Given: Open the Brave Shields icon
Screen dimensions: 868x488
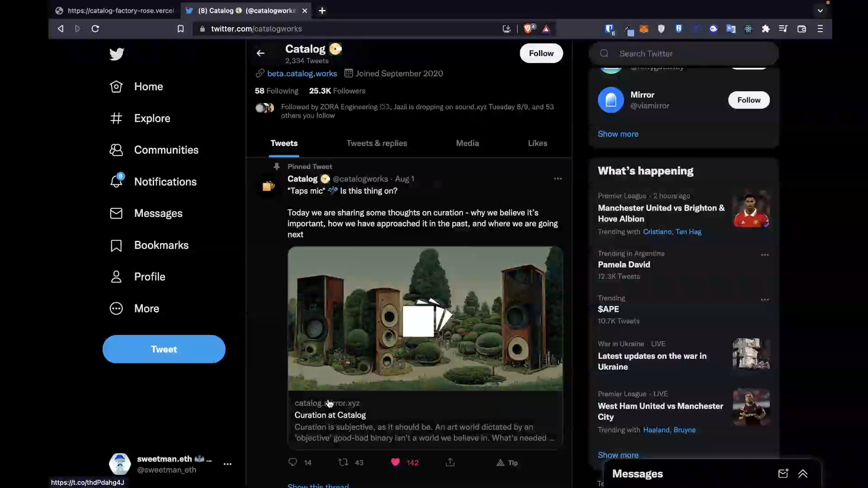Looking at the screenshot, I should 529,29.
